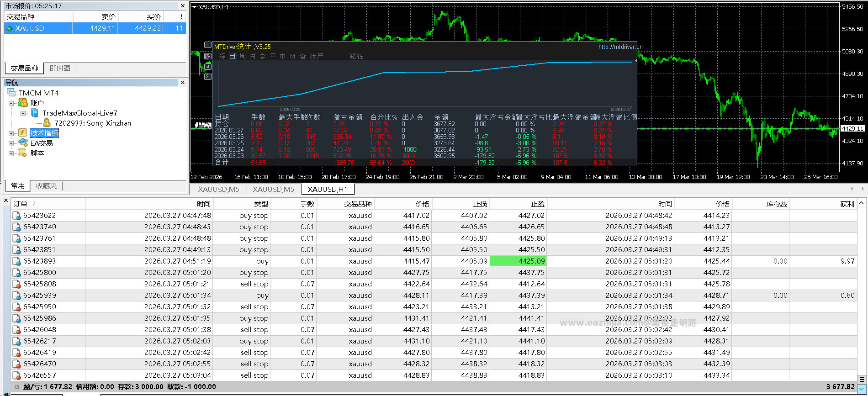Click the XAUUSD green arrow icon in market watch
This screenshot has width=868, height=396.
[x=9, y=28]
